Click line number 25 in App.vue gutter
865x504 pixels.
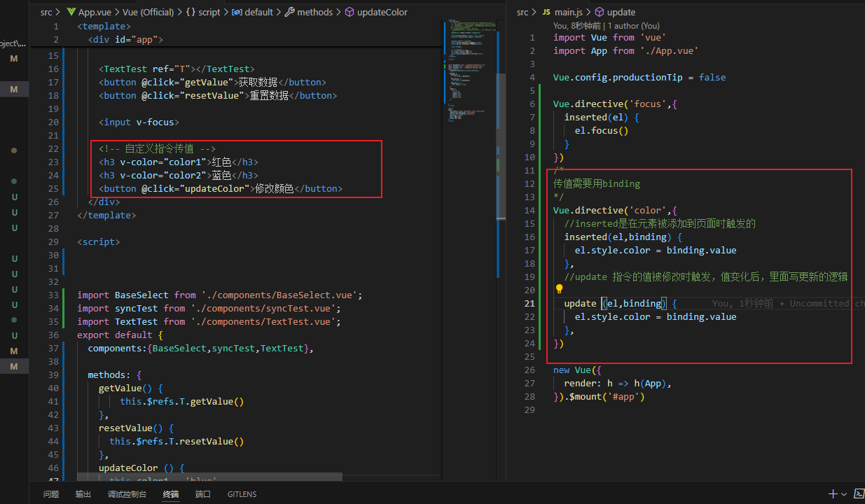coord(54,188)
